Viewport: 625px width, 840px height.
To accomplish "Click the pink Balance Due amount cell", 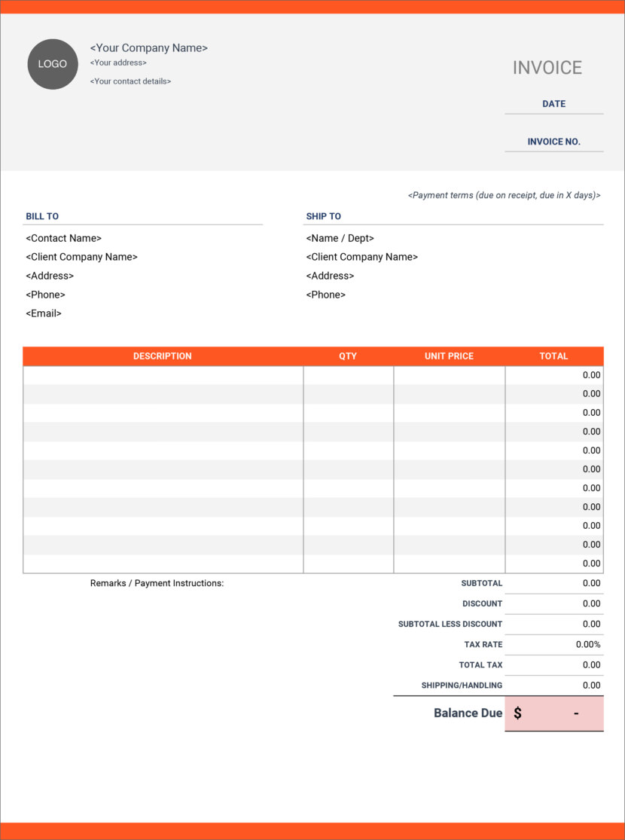I will pyautogui.click(x=554, y=713).
